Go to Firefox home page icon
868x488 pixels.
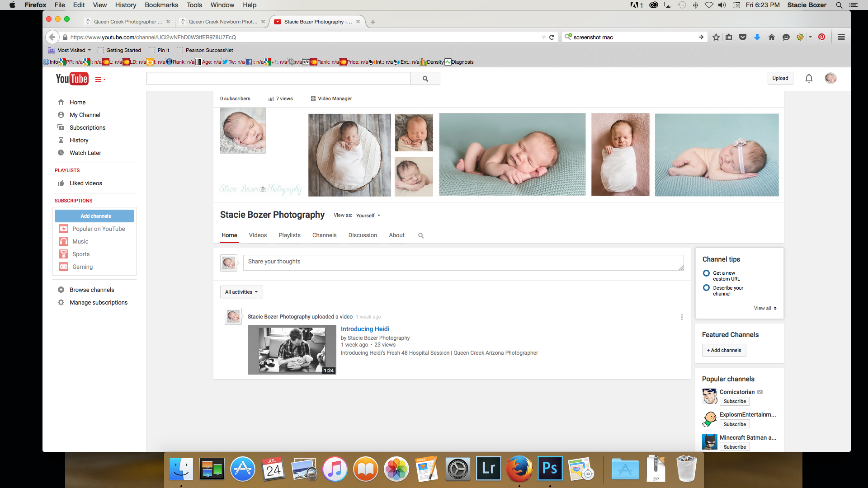click(x=772, y=37)
